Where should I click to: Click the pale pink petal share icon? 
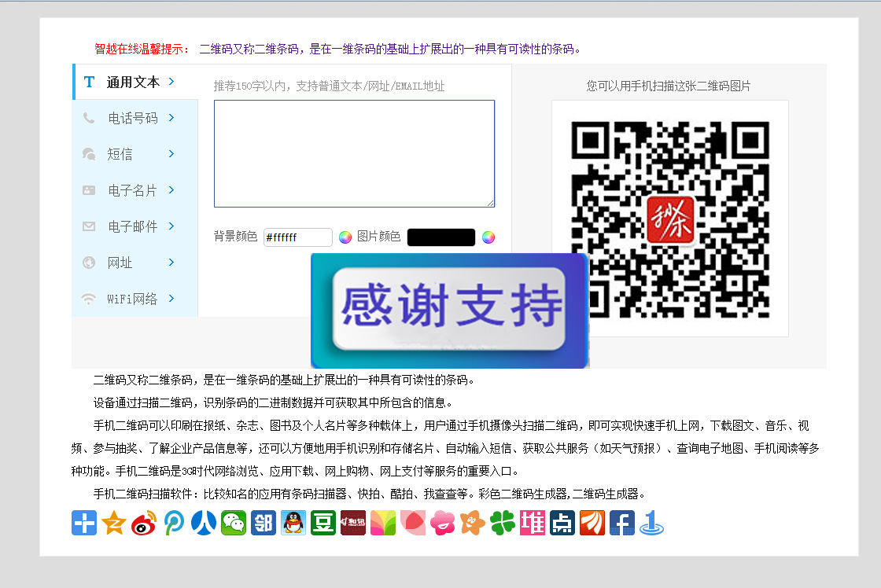[413, 523]
